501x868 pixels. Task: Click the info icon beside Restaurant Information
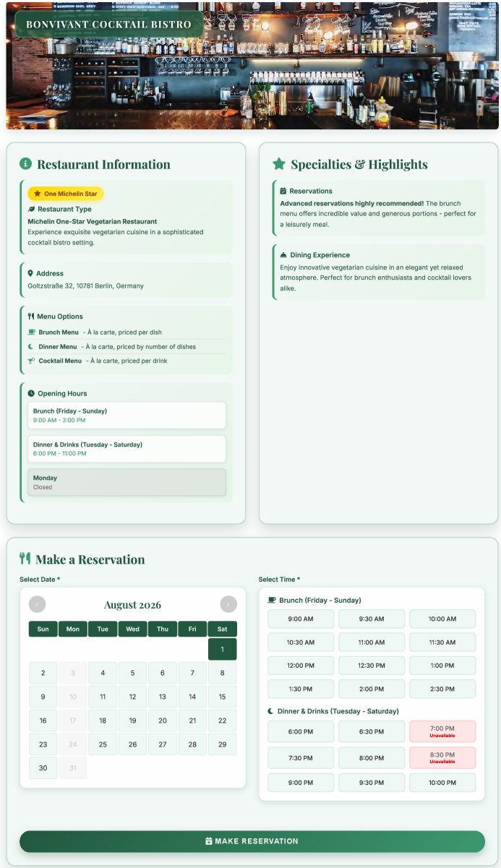coord(25,164)
